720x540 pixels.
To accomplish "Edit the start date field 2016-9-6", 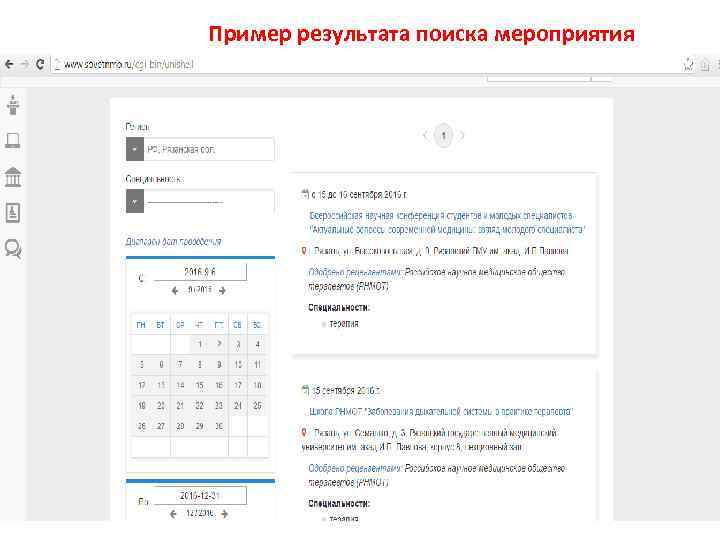I will point(200,272).
